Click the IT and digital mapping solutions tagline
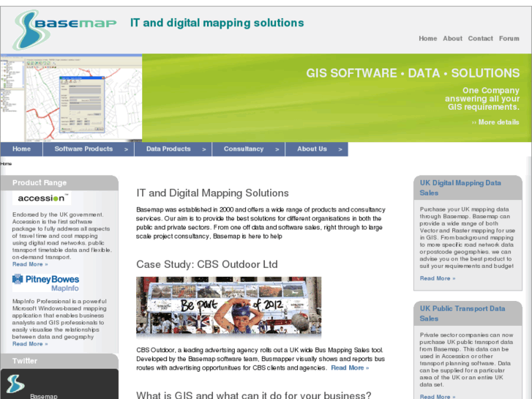The height and width of the screenshot is (399, 532). point(217,23)
